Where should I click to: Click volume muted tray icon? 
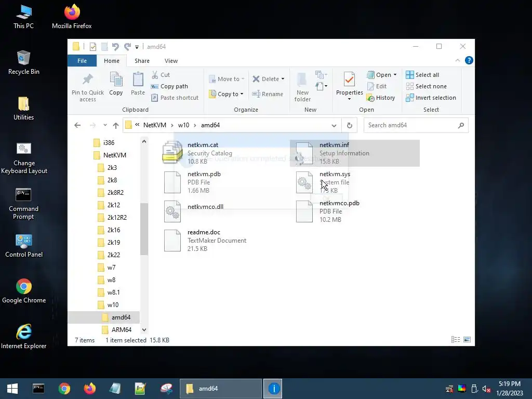pos(486,389)
